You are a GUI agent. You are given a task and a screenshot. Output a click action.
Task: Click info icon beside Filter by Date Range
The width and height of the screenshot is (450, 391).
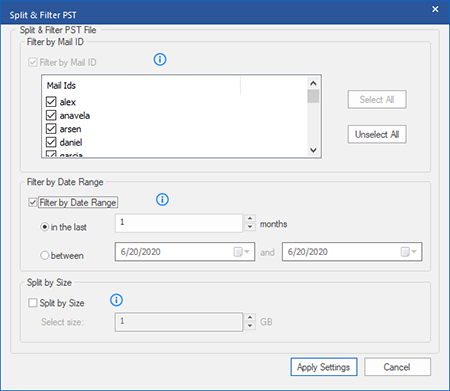tap(162, 199)
